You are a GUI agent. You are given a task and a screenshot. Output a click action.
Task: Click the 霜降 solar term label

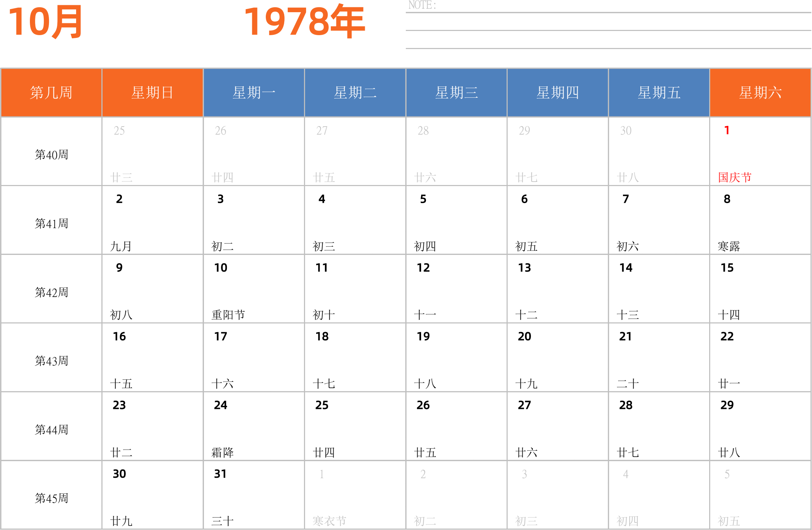pyautogui.click(x=223, y=452)
